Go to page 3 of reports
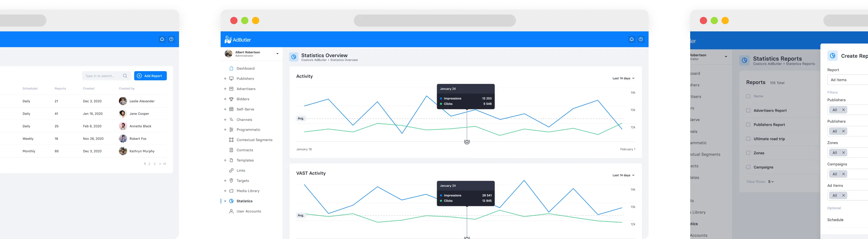 click(155, 164)
